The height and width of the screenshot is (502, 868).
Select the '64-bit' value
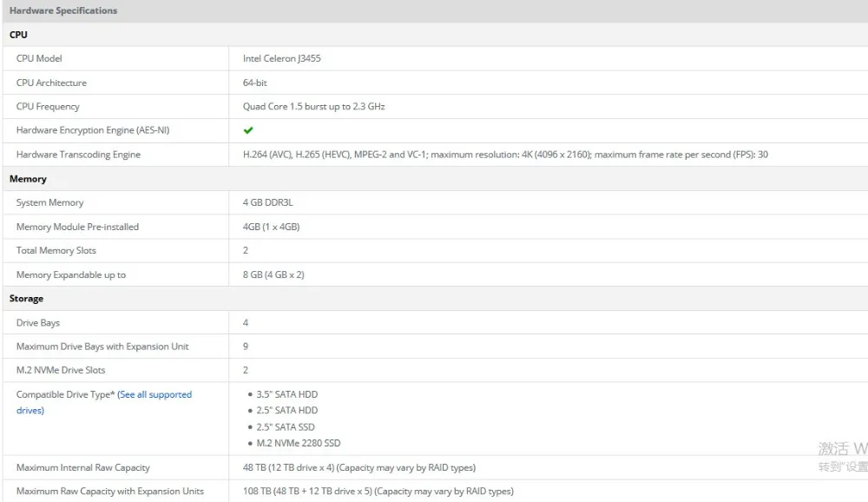(254, 83)
